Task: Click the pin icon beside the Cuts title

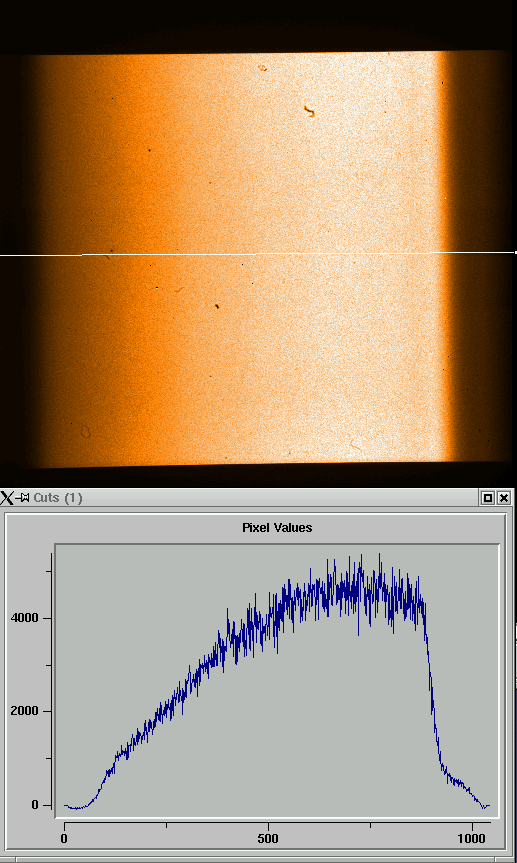Action: click(22, 498)
